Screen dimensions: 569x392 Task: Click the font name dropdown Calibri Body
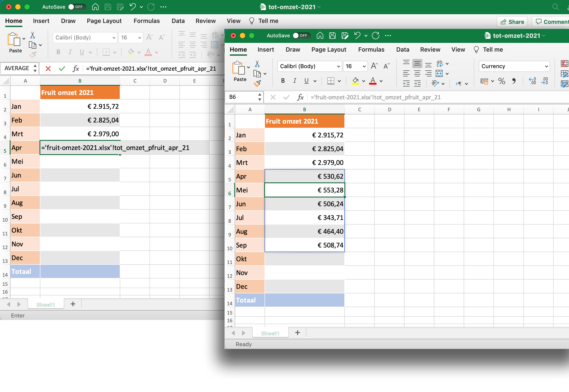309,66
